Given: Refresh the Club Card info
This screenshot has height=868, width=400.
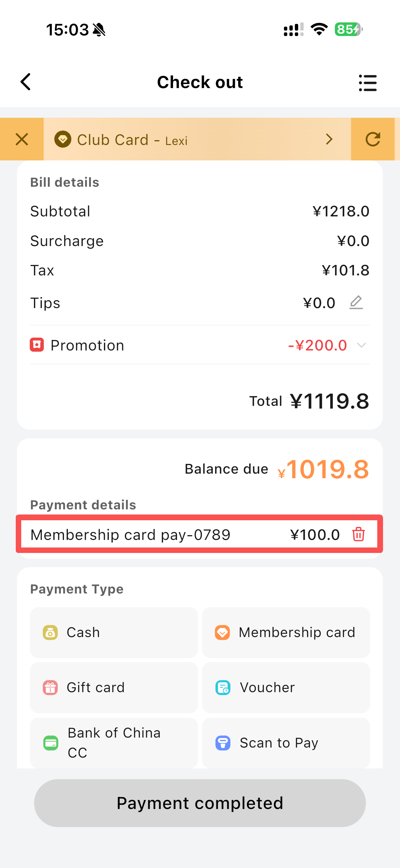Looking at the screenshot, I should [x=373, y=139].
